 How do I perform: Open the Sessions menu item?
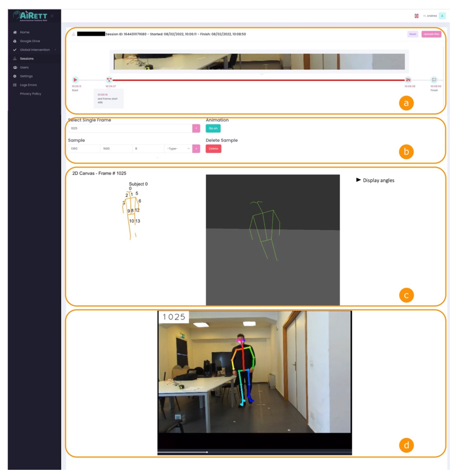tap(27, 59)
